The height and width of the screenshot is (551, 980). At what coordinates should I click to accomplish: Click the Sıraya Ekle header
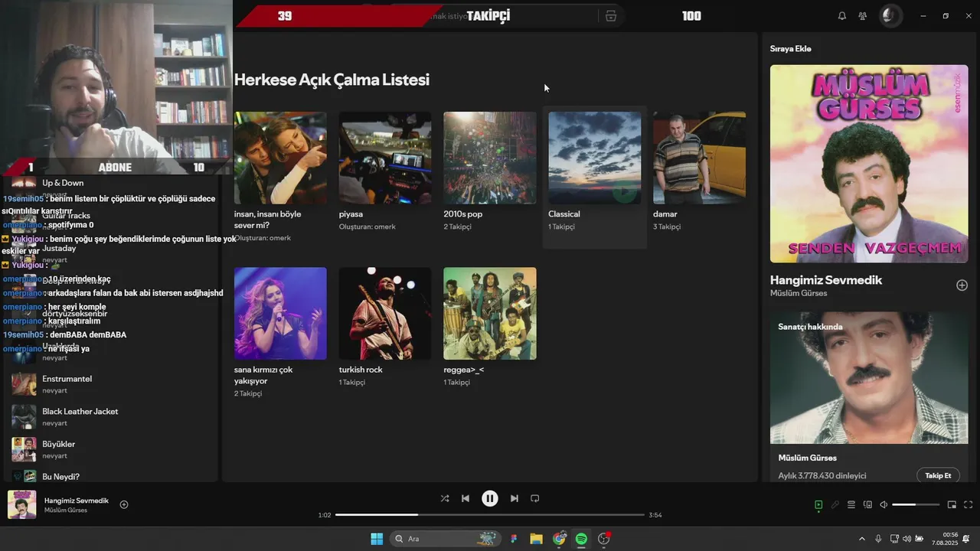(791, 48)
